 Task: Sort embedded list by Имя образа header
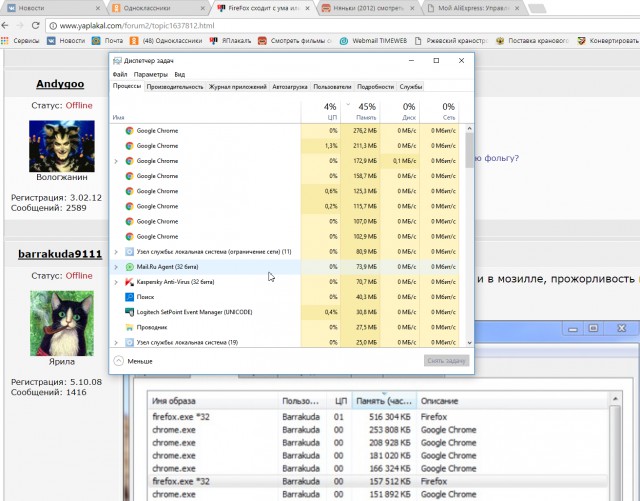[213, 401]
